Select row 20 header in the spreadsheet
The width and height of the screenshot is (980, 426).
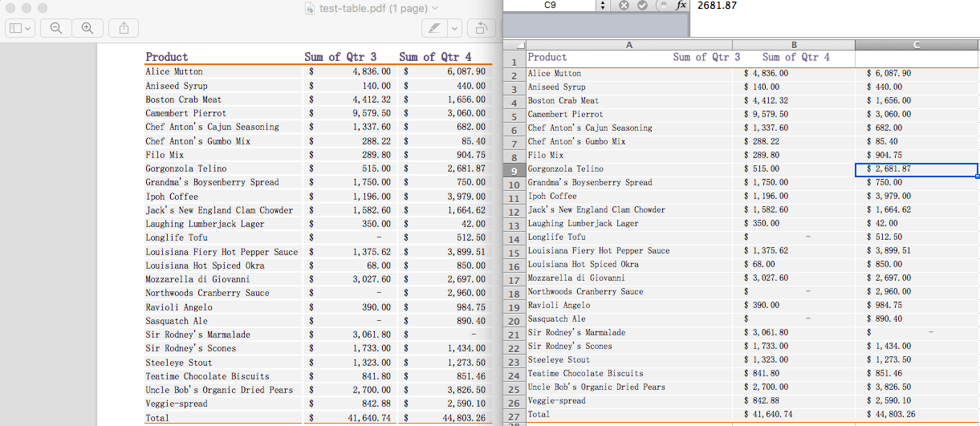(514, 321)
